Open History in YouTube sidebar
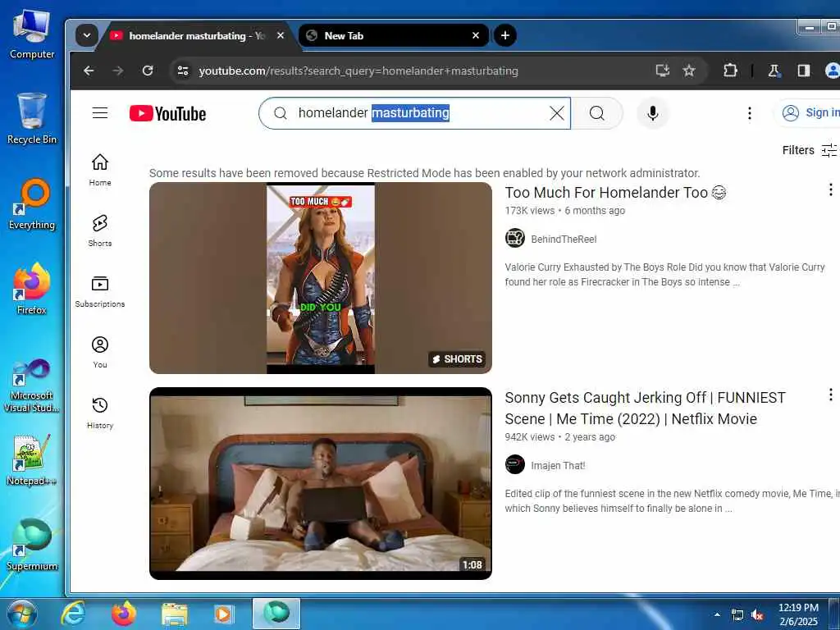Image resolution: width=840 pixels, height=630 pixels. (x=100, y=413)
